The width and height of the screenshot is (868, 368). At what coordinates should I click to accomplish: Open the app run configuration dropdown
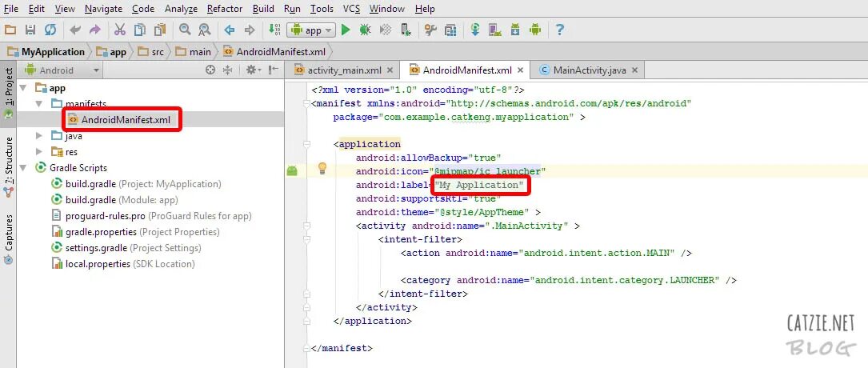coord(311,30)
